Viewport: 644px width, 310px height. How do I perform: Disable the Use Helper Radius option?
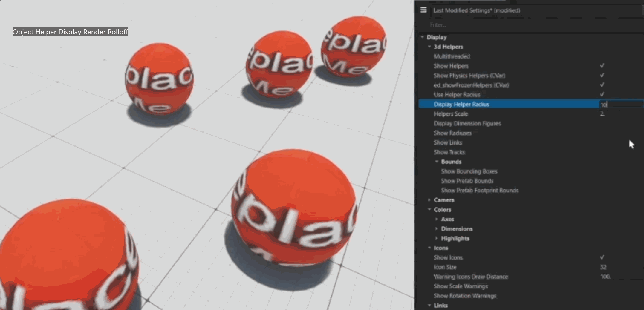[602, 94]
